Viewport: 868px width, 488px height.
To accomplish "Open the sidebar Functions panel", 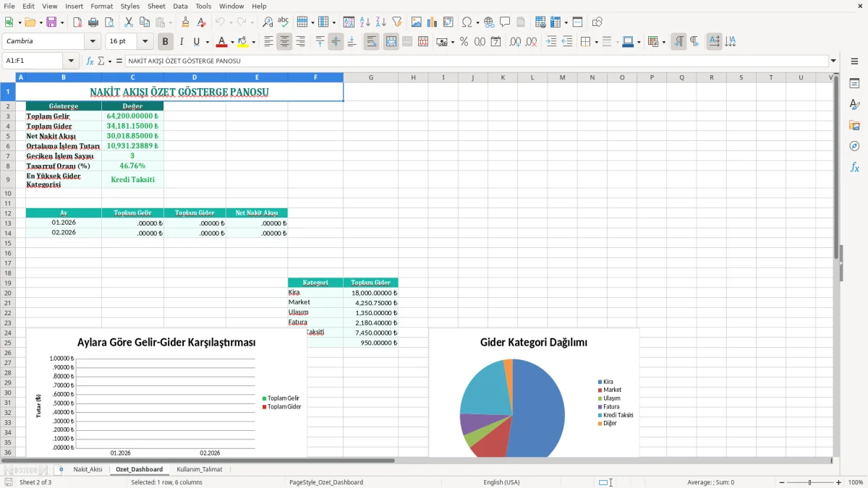I will (x=854, y=167).
